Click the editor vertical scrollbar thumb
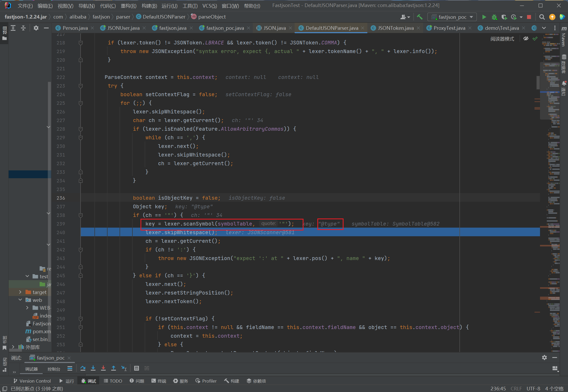Image resolution: width=568 pixels, height=392 pixels. pos(538,82)
